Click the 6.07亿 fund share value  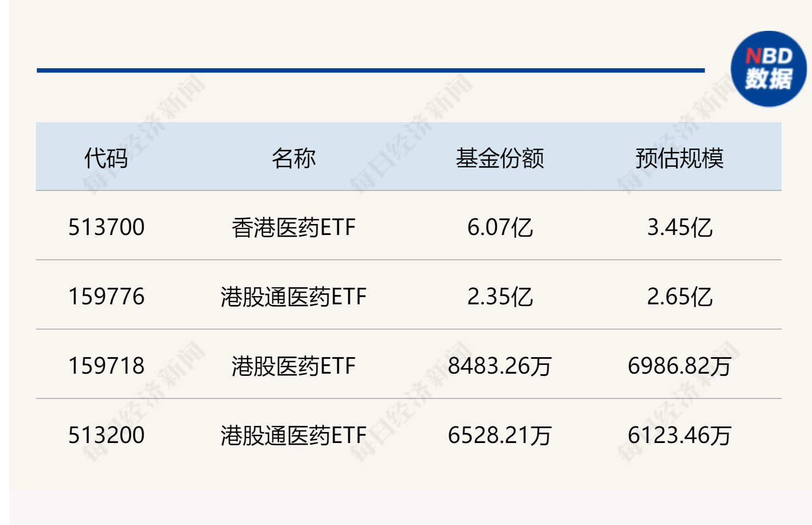pyautogui.click(x=500, y=227)
